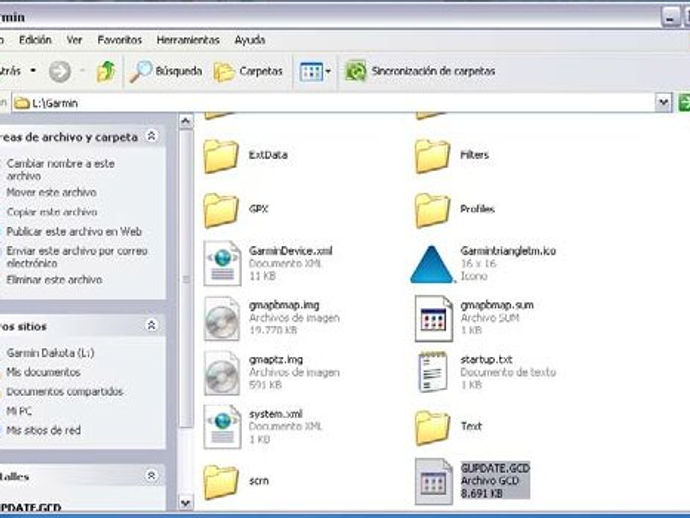Viewport: 690px width, 518px height.
Task: Open the views dropdown arrow
Action: pos(328,71)
